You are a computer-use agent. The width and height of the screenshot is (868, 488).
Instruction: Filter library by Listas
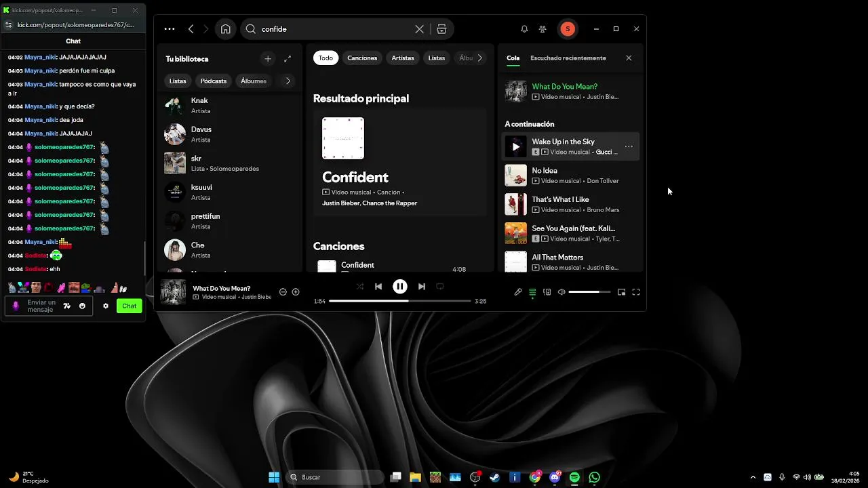(x=178, y=81)
